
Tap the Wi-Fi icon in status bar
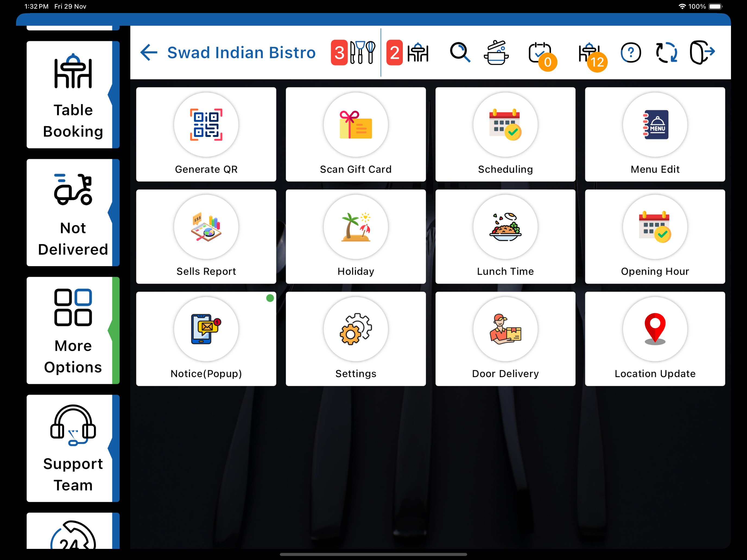(682, 7)
